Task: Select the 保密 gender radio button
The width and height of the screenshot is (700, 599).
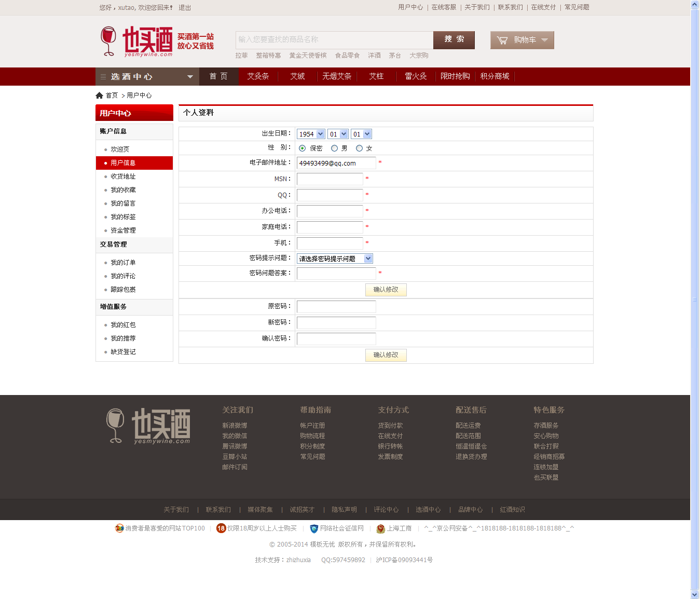Action: [302, 148]
